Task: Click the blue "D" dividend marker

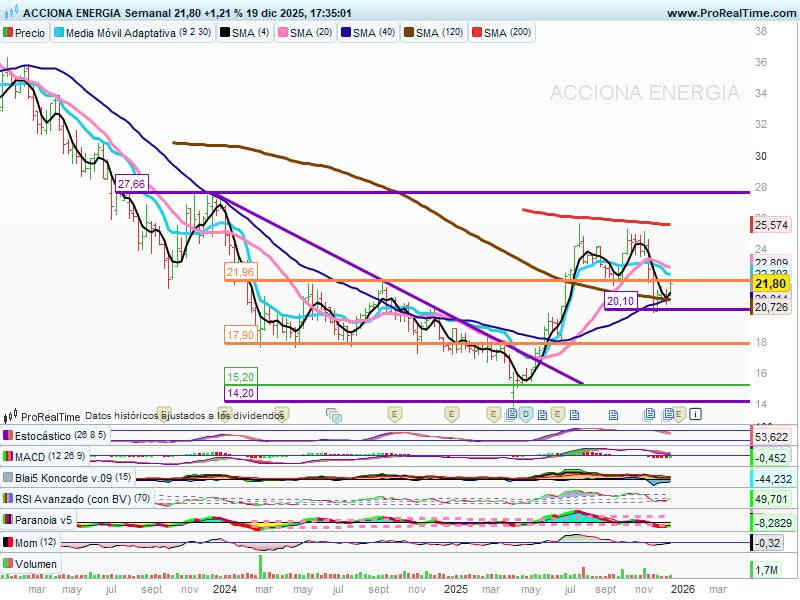Action: 526,413
